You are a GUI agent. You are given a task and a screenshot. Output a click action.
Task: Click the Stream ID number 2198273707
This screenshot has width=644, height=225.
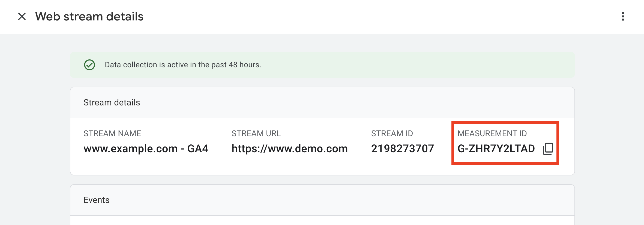pyautogui.click(x=402, y=149)
